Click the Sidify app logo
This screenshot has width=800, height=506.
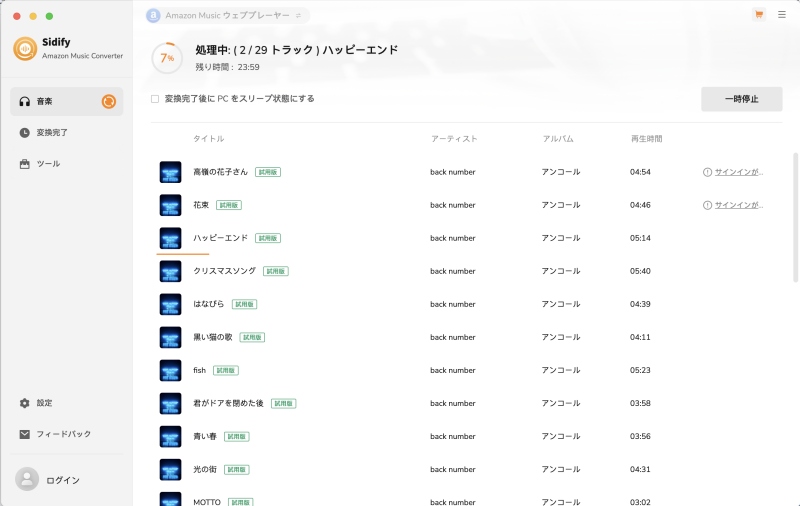point(25,48)
